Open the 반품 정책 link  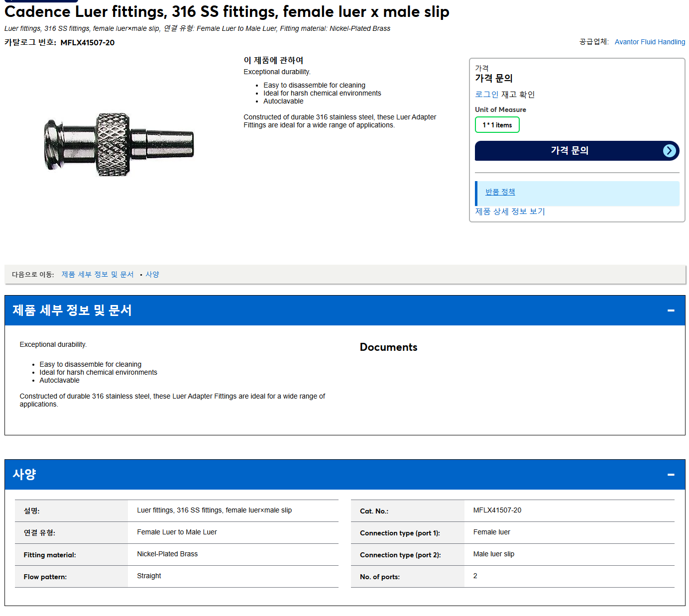500,192
